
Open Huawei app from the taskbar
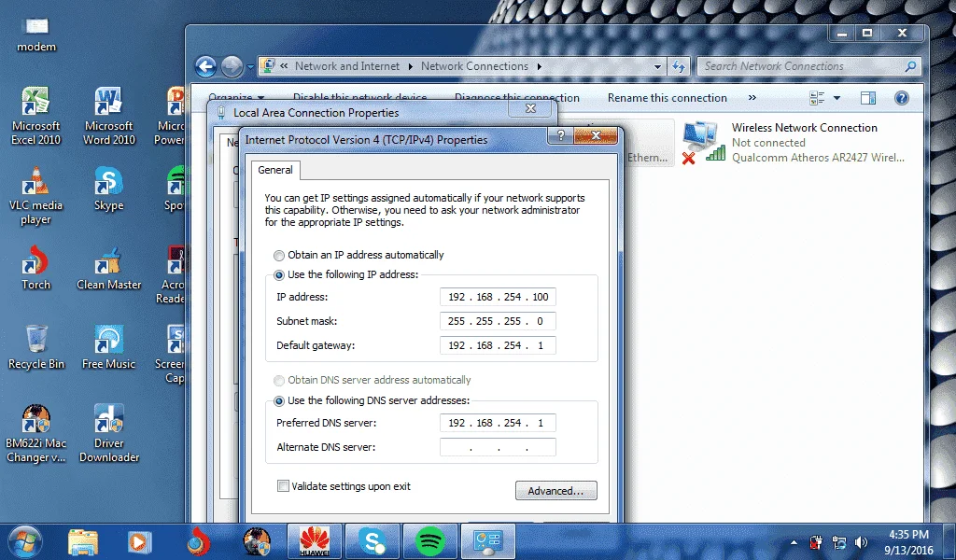(314, 541)
